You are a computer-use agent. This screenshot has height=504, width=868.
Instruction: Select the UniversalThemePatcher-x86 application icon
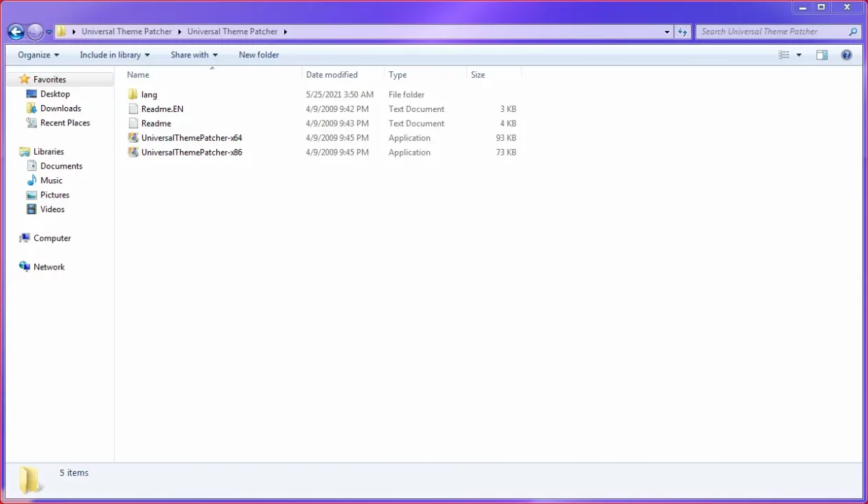coord(133,152)
